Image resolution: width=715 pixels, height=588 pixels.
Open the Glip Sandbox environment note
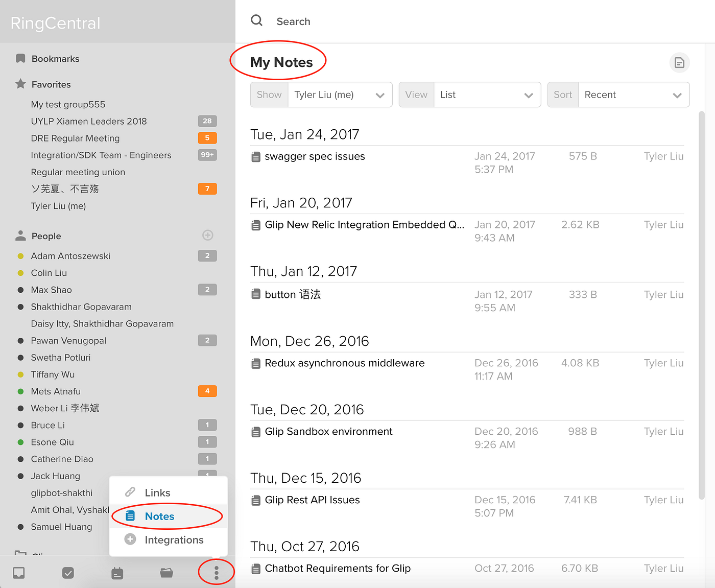(328, 432)
